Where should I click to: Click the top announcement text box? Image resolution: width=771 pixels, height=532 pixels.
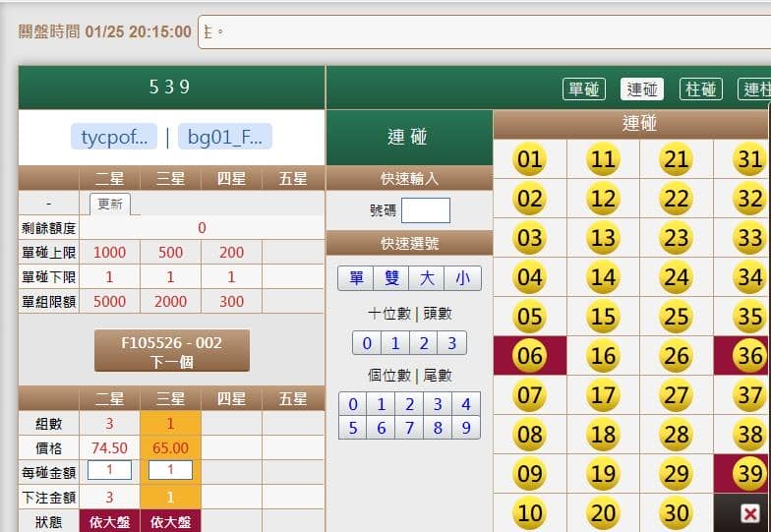(x=484, y=31)
